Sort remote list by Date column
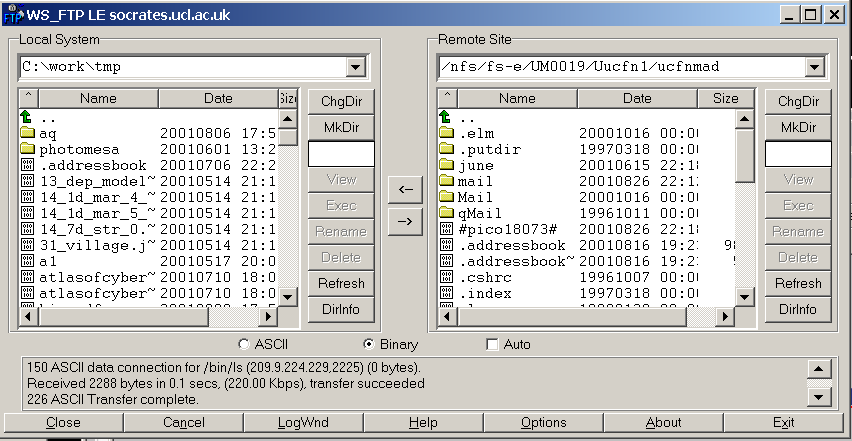The height and width of the screenshot is (441, 852). (x=637, y=98)
